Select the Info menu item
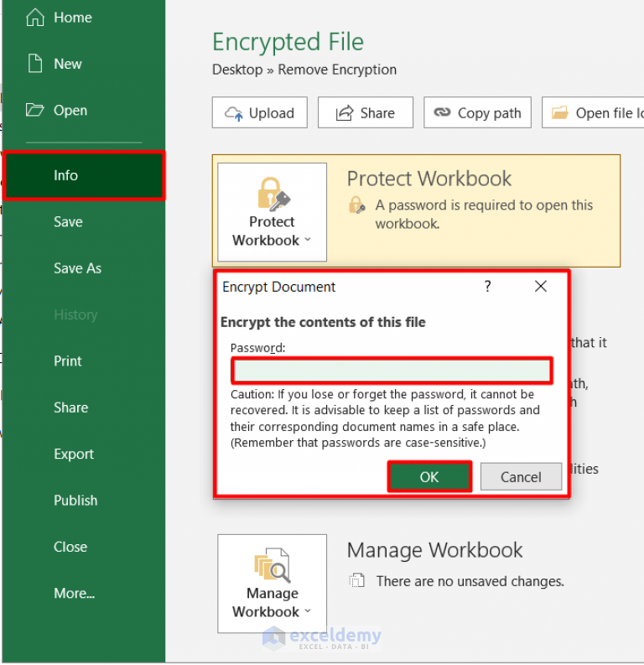 [84, 175]
